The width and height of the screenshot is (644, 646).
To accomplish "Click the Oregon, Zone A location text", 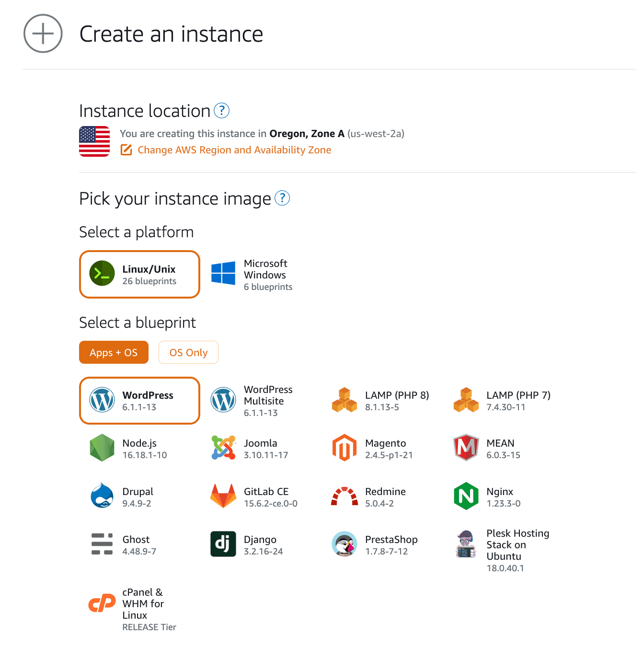I will [x=307, y=134].
